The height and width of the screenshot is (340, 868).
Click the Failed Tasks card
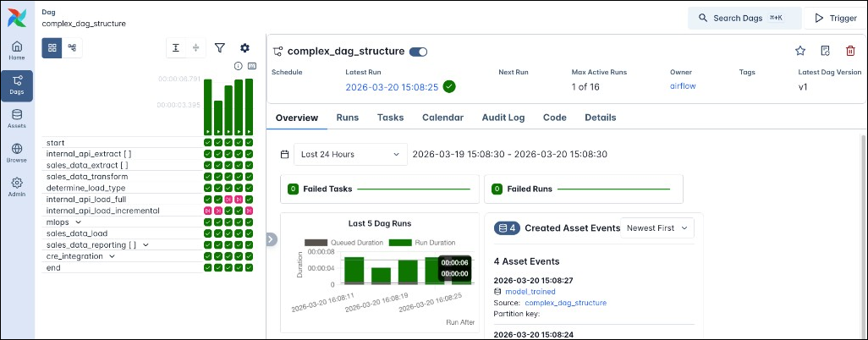point(380,189)
